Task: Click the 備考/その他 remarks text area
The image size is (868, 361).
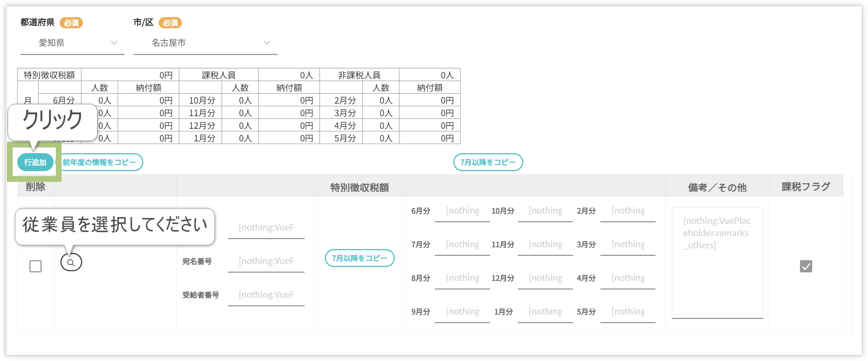Action: point(717,263)
